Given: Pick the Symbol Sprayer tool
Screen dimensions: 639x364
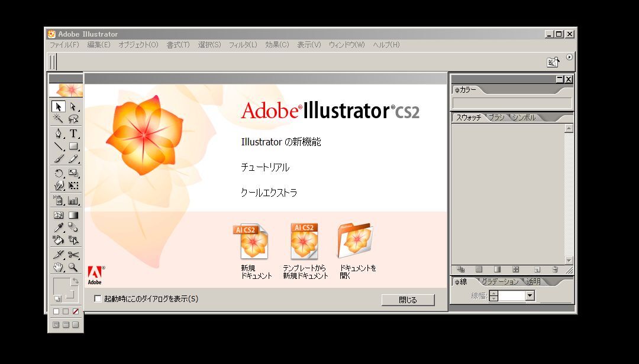Looking at the screenshot, I should (x=58, y=200).
